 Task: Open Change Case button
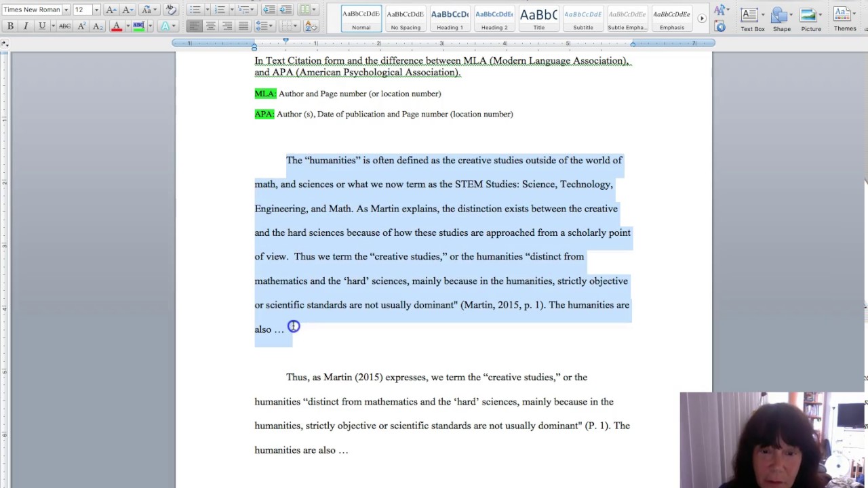point(148,9)
